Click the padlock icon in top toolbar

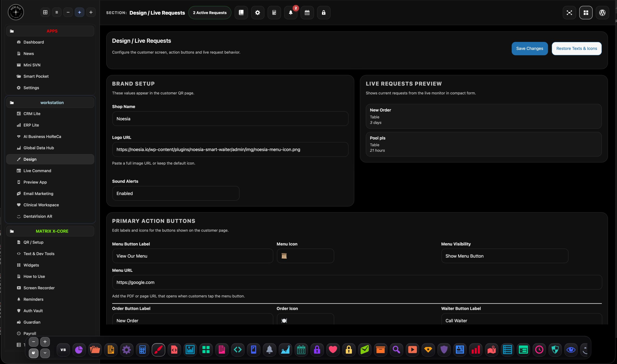[324, 13]
